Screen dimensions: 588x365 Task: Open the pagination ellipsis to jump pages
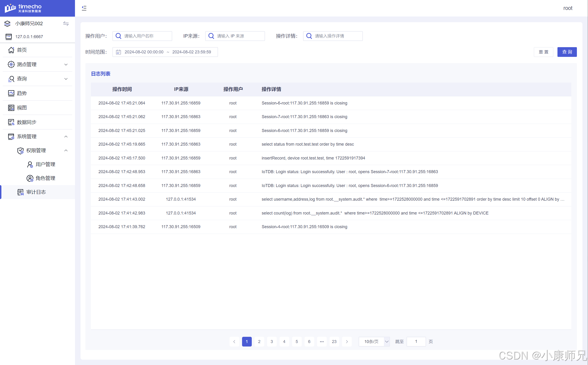322,342
